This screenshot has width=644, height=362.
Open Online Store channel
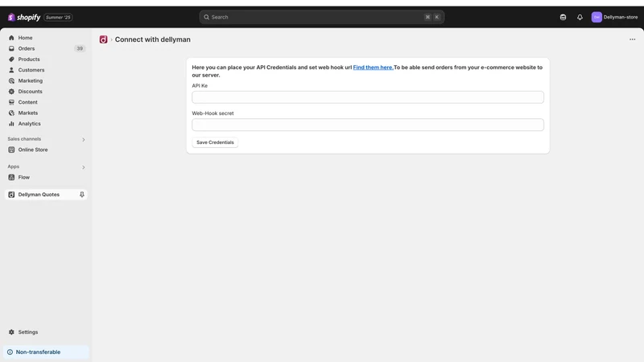click(x=46, y=150)
